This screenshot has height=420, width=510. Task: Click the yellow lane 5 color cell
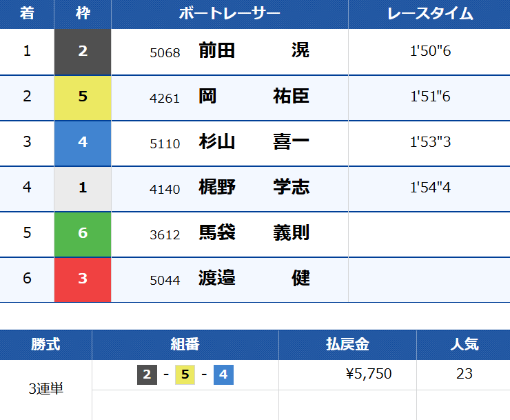[x=83, y=97]
